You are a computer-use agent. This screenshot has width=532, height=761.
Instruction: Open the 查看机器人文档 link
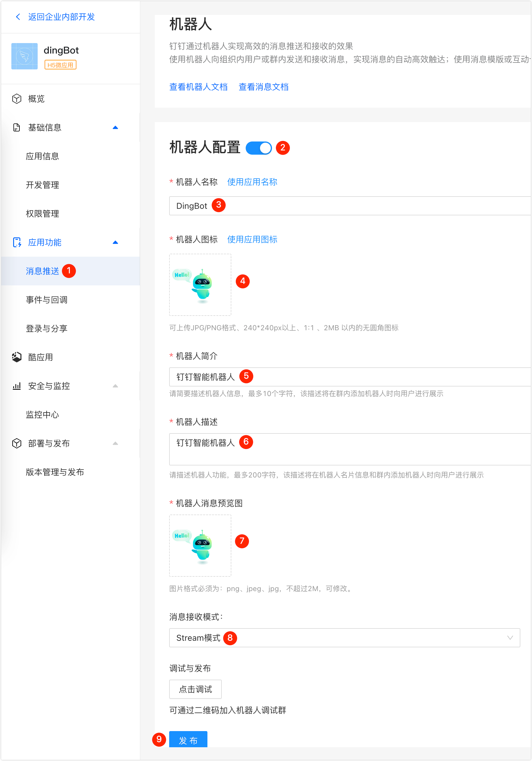click(x=198, y=87)
